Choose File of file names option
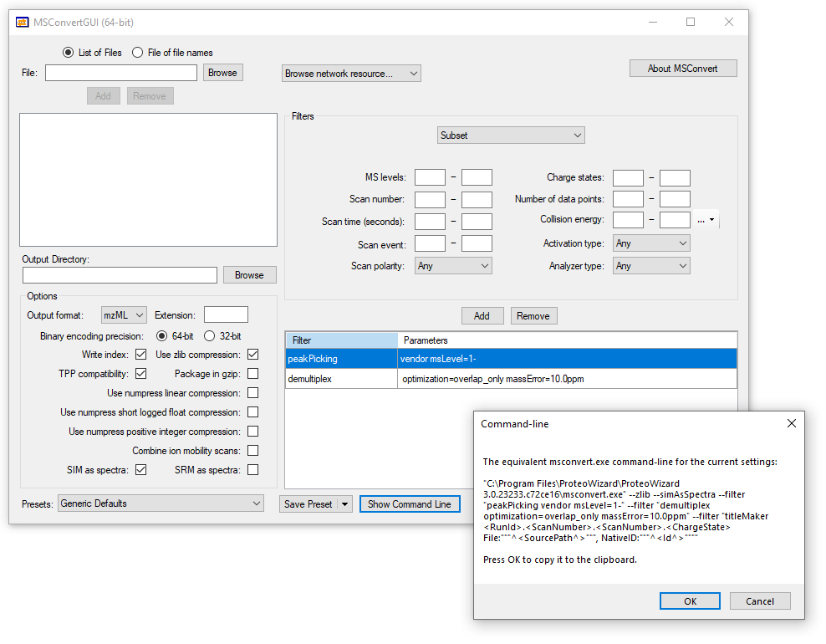This screenshot has width=826, height=644. point(138,53)
